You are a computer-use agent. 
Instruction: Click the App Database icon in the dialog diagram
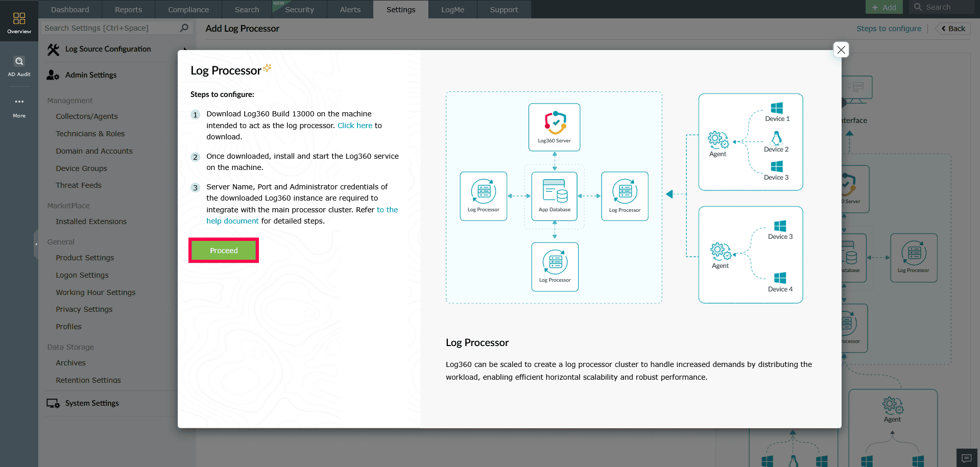click(x=555, y=191)
